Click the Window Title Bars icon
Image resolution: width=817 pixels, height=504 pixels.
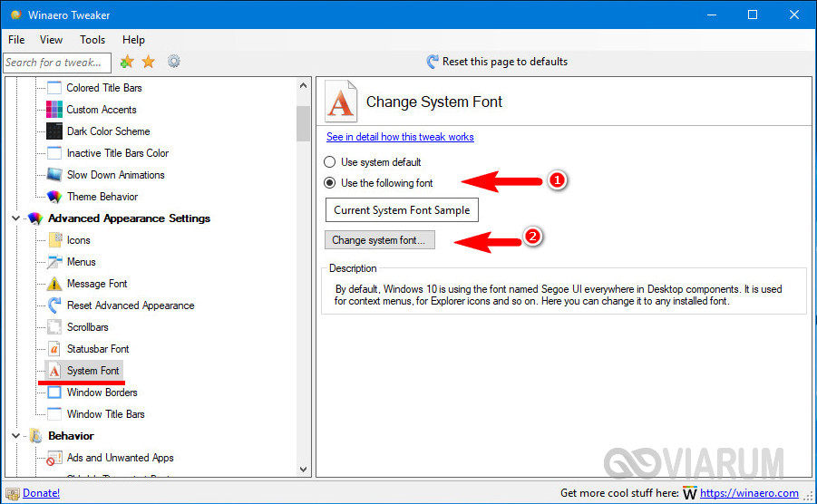tap(54, 414)
